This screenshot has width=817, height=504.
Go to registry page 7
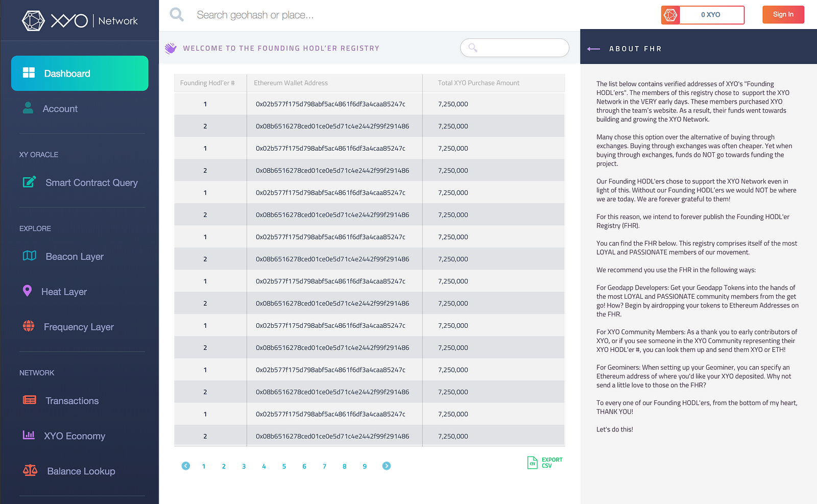pyautogui.click(x=324, y=466)
